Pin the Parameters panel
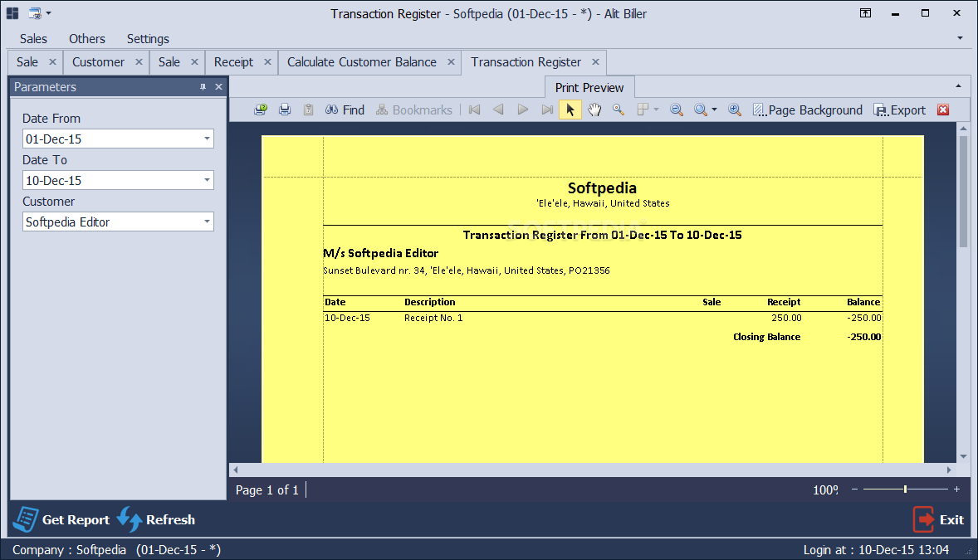 pyautogui.click(x=203, y=86)
